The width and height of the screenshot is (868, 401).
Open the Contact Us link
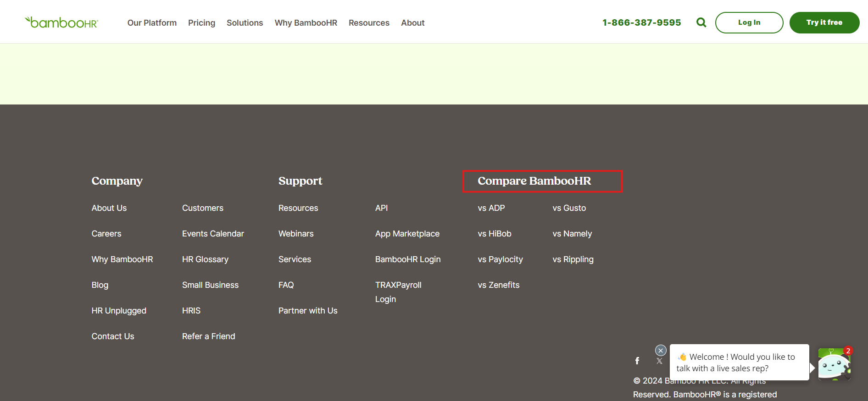113,336
